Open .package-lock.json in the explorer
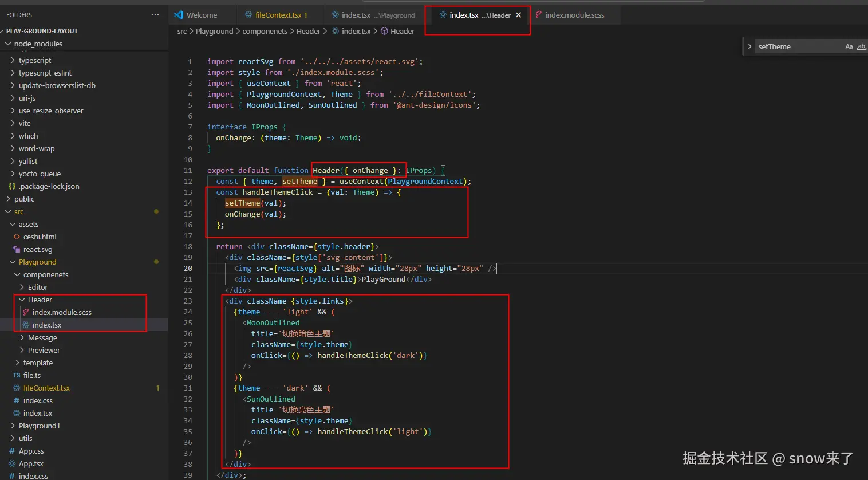868x480 pixels. (49, 186)
